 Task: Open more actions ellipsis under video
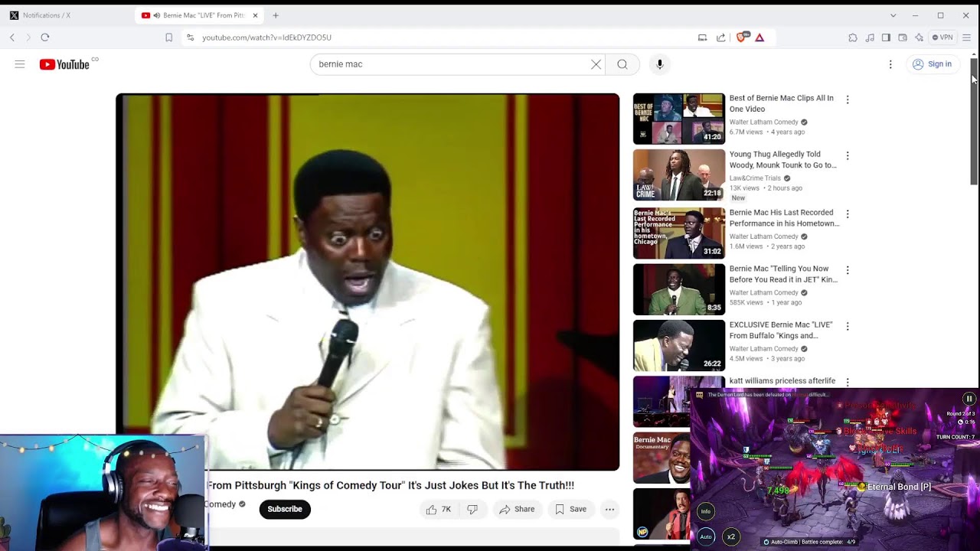coord(609,509)
